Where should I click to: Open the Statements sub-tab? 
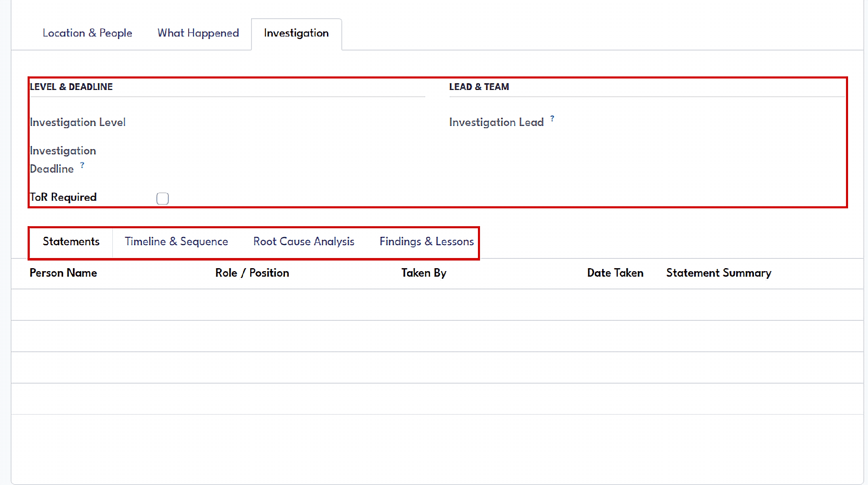pos(71,241)
